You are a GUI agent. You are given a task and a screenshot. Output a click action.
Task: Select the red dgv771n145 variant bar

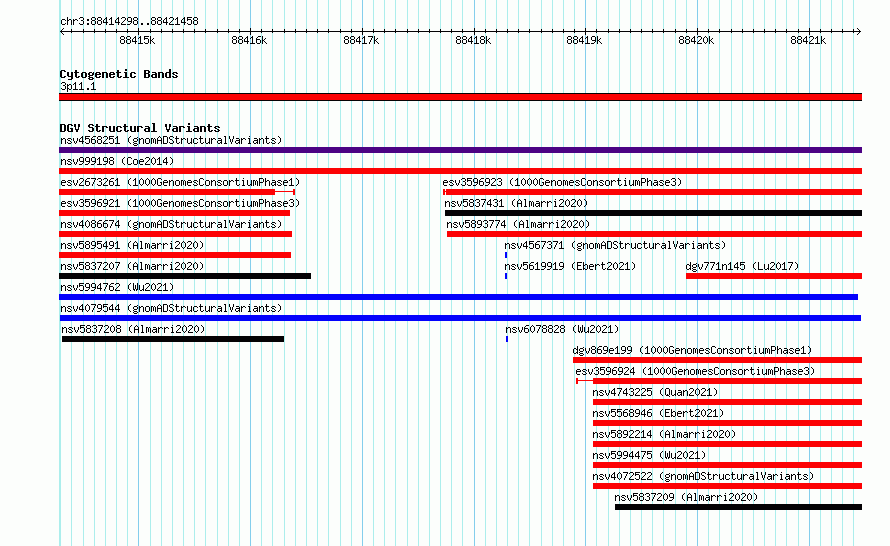(x=774, y=276)
